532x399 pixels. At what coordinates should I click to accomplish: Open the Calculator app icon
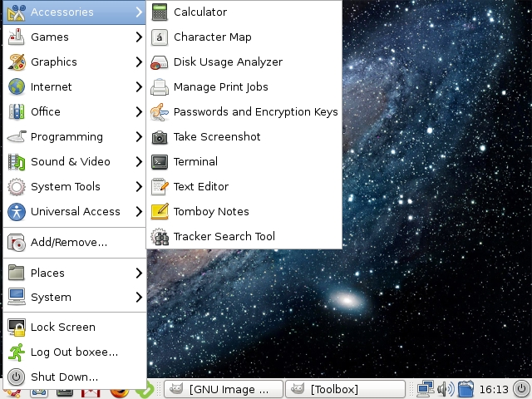[x=160, y=12]
